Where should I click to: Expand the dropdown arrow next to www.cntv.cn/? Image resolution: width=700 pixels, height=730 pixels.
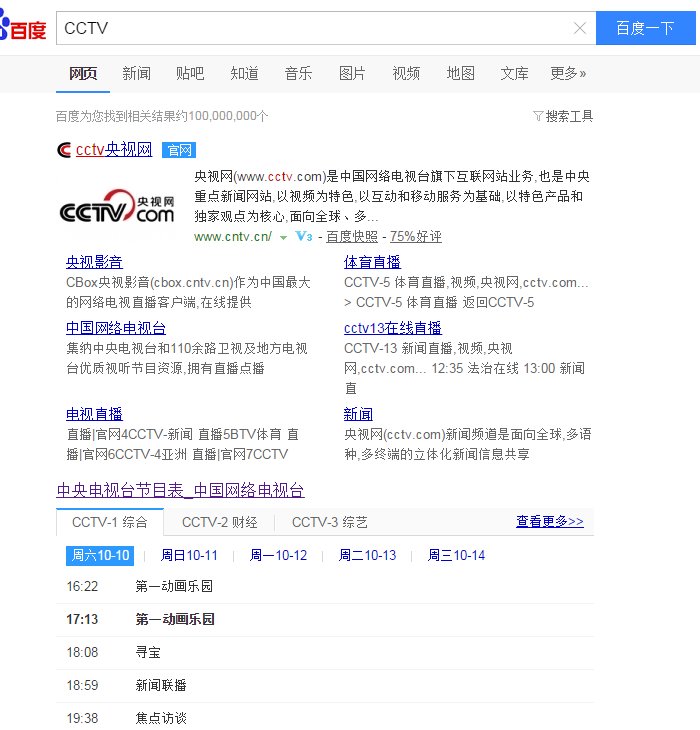[x=283, y=237]
